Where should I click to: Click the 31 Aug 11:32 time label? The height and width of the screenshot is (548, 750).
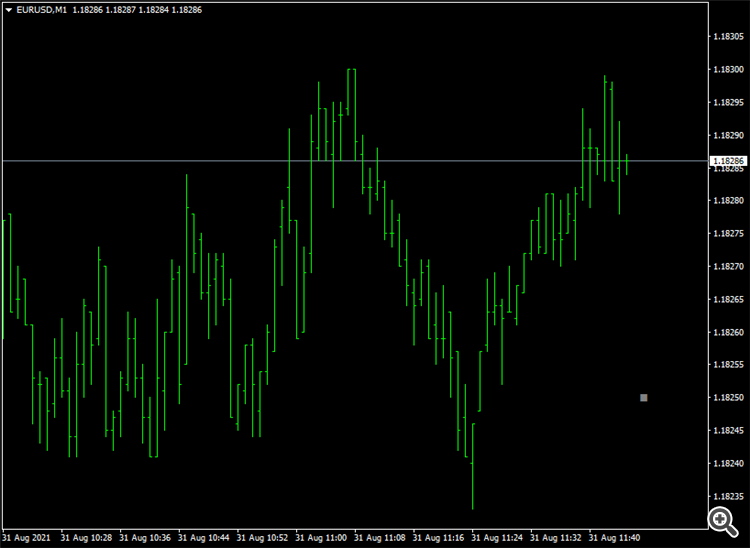coord(556,538)
